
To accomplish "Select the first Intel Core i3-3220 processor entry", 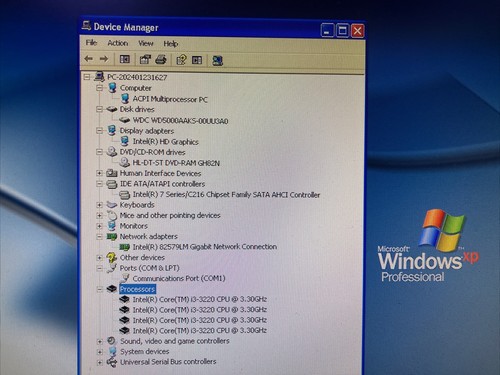I will click(x=200, y=299).
